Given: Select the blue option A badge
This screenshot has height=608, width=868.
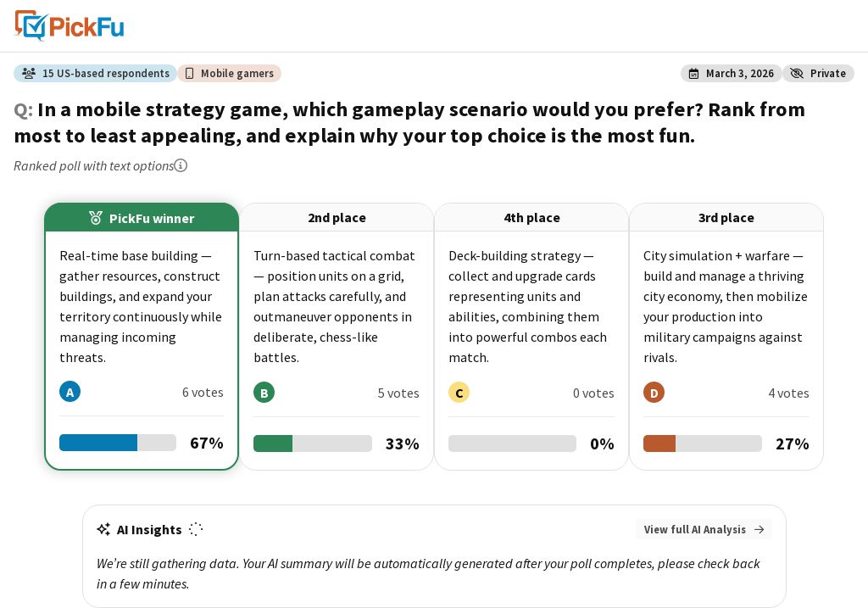Looking at the screenshot, I should point(70,392).
